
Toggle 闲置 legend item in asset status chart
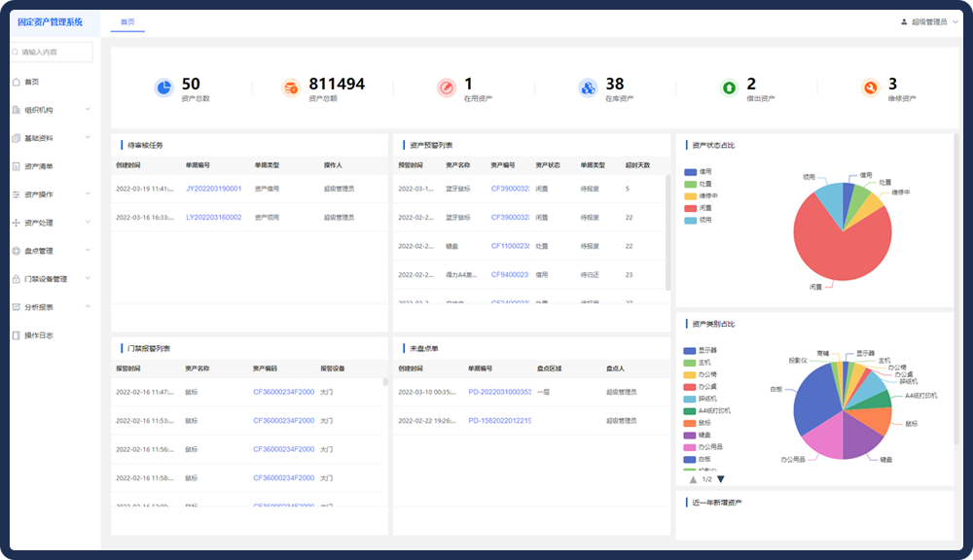701,208
